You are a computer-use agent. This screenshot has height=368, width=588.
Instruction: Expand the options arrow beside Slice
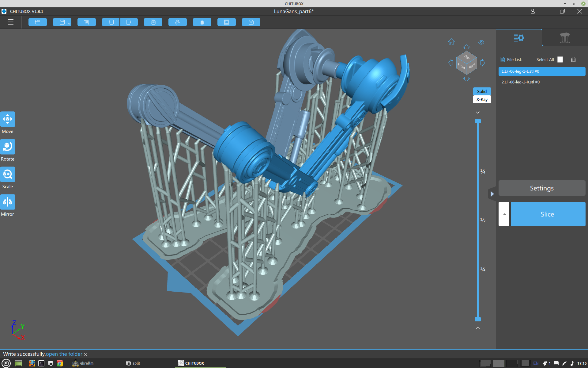point(504,214)
